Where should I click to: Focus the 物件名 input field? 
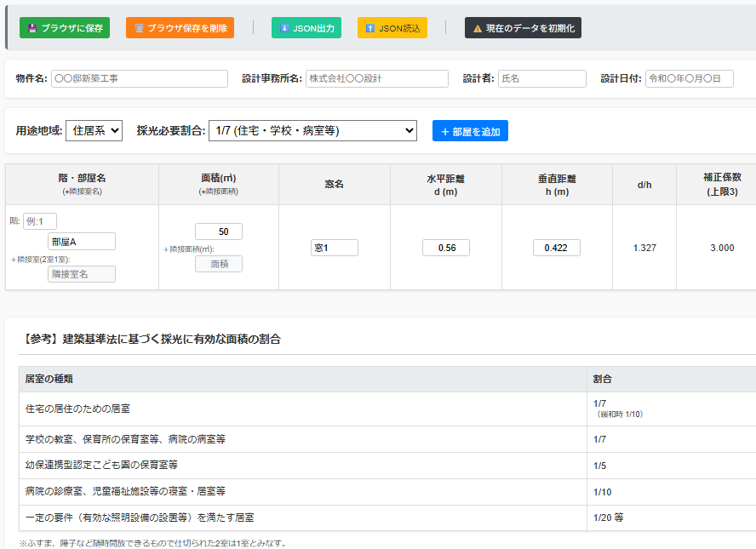[x=140, y=78]
